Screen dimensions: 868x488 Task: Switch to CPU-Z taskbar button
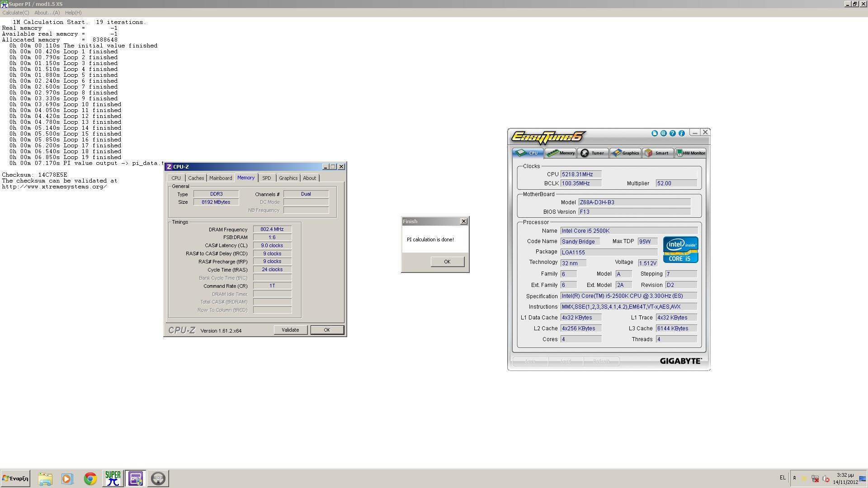coord(136,479)
